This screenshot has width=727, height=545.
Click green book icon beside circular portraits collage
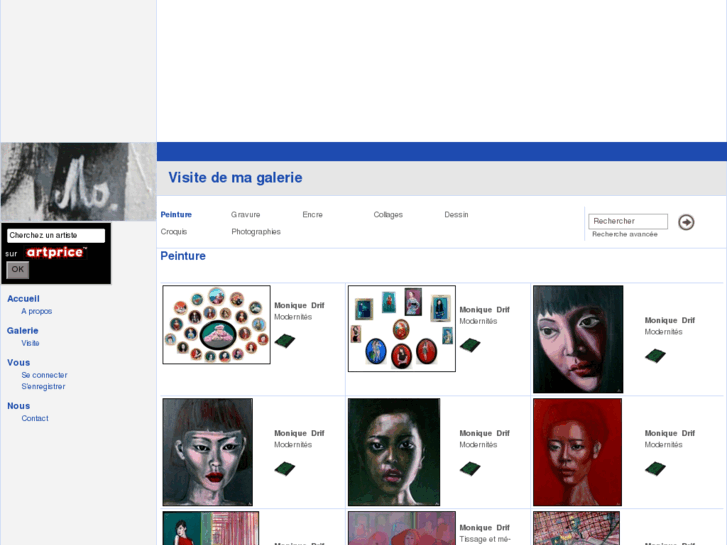285,341
